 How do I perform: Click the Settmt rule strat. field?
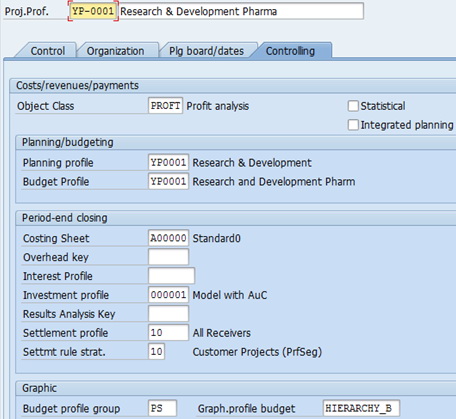coord(156,352)
